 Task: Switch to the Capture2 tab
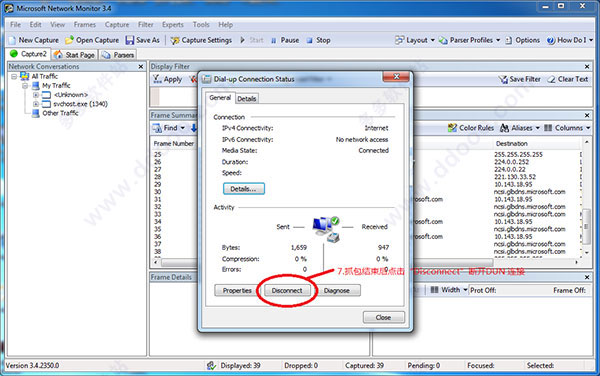(28, 54)
